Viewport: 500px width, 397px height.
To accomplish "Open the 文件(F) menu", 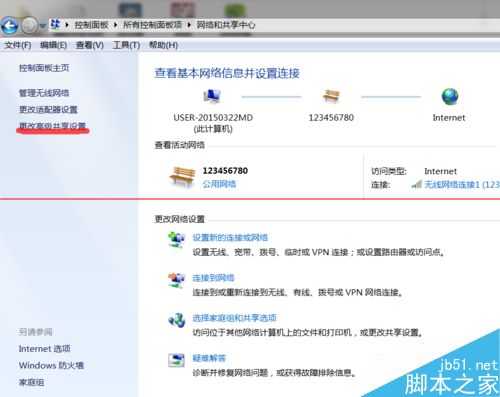I will pos(18,45).
